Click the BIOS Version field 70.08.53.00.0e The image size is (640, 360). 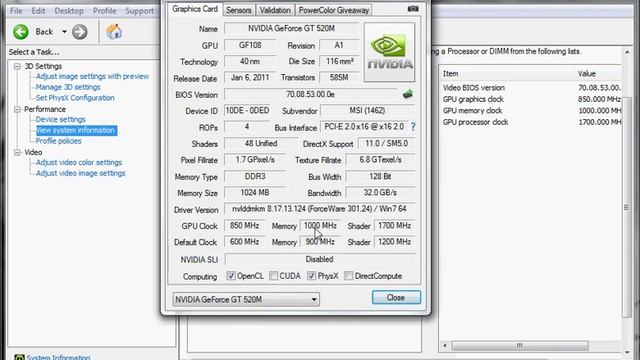(x=310, y=94)
